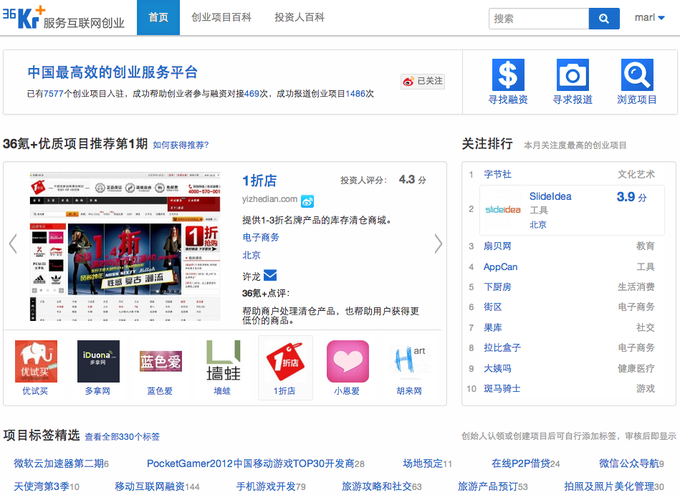680x495 pixels.
Task: Click the 北京 location link under 1折店
Action: pos(252,255)
